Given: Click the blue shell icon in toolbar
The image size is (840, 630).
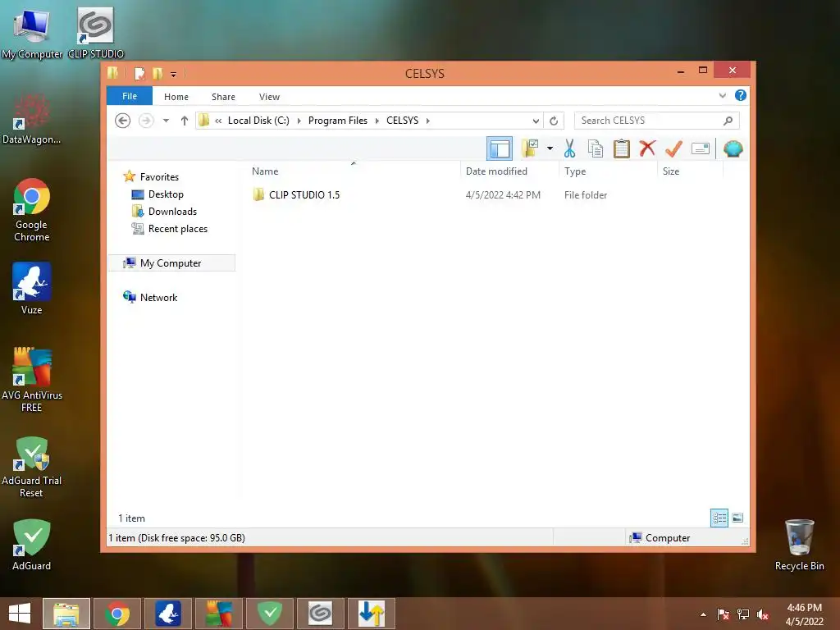Looking at the screenshot, I should pyautogui.click(x=733, y=148).
